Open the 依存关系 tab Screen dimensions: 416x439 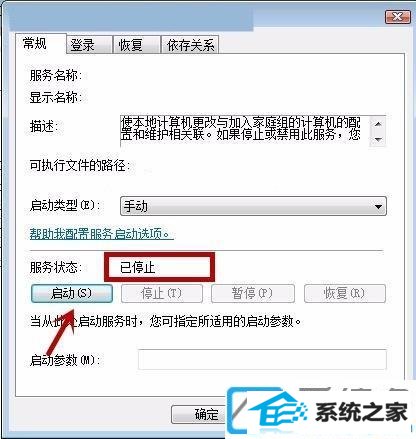pos(190,45)
